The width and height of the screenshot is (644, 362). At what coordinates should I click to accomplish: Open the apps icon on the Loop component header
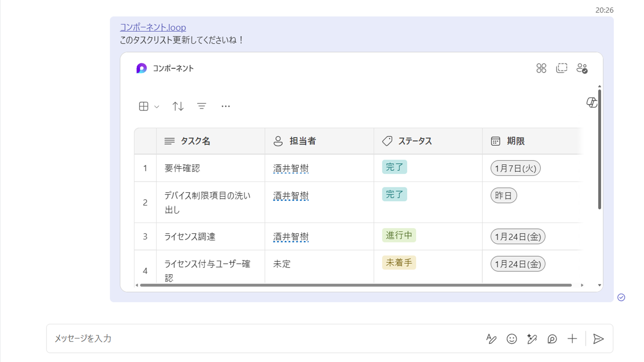pos(542,68)
